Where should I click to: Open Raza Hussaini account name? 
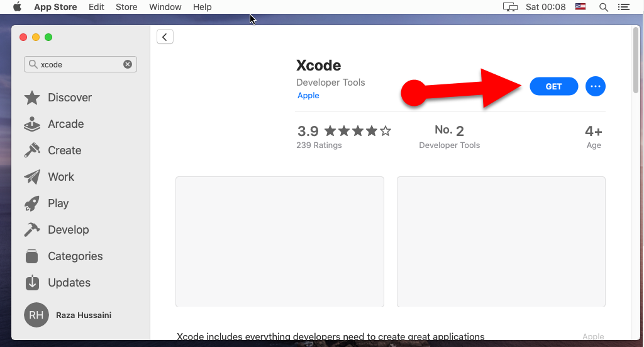click(84, 315)
